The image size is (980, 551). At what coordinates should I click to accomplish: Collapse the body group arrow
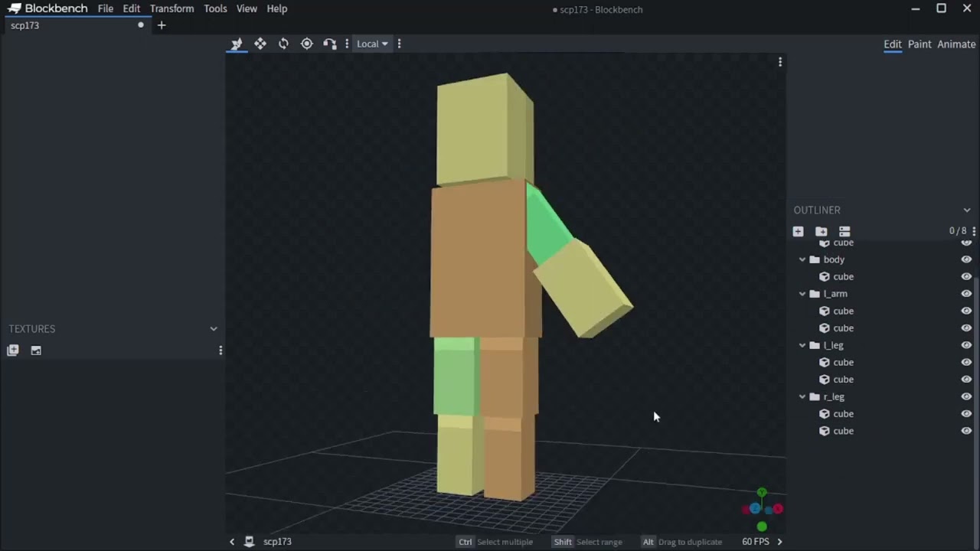802,259
